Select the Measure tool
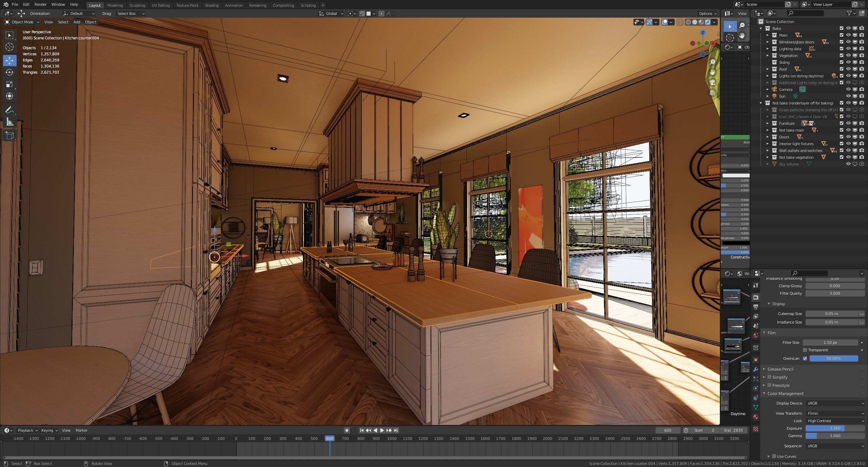Viewport: 868px width, 467px height. [9, 122]
